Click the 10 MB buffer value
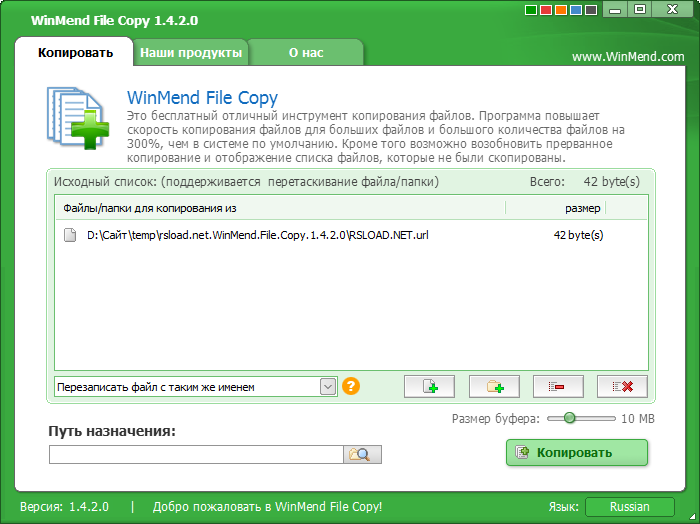Image resolution: width=700 pixels, height=524 pixels. [x=638, y=419]
